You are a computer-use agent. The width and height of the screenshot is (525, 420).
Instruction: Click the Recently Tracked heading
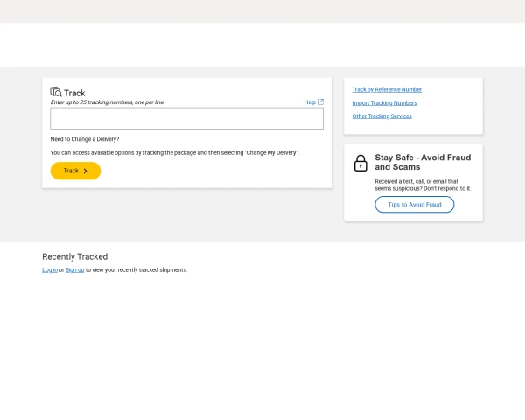click(75, 256)
